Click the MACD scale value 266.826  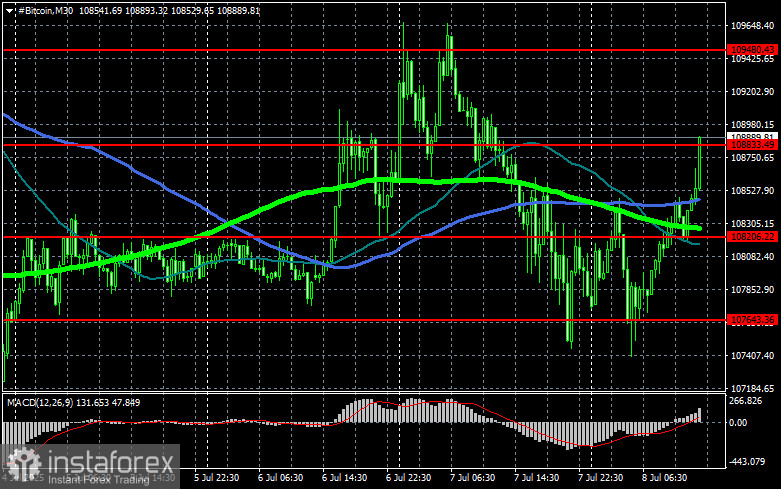click(x=745, y=401)
